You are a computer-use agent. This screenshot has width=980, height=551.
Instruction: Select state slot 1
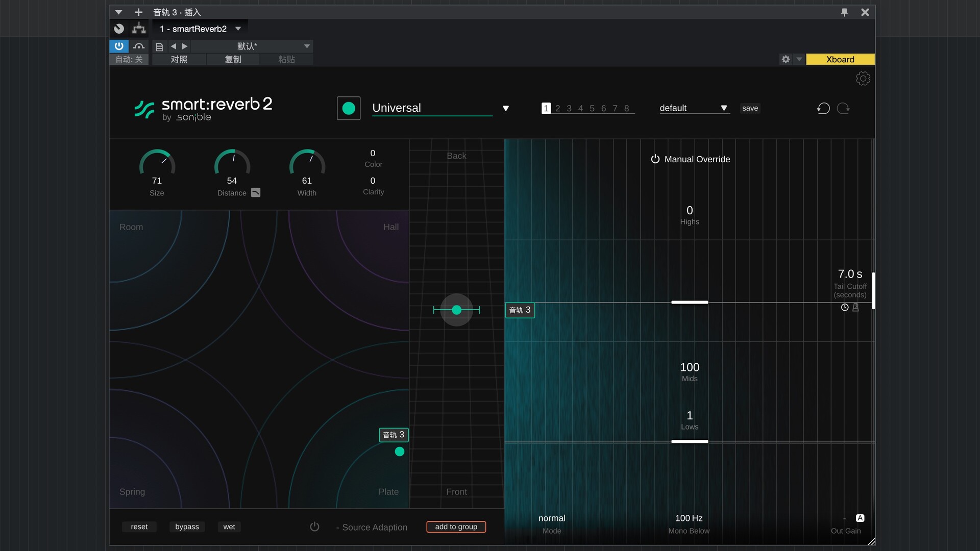[546, 108]
